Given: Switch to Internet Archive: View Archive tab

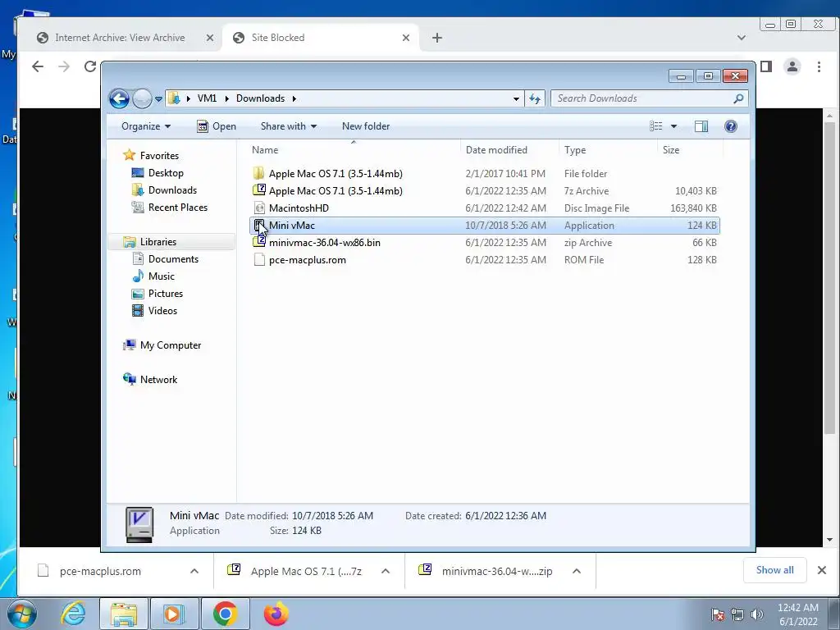Looking at the screenshot, I should 120,38.
